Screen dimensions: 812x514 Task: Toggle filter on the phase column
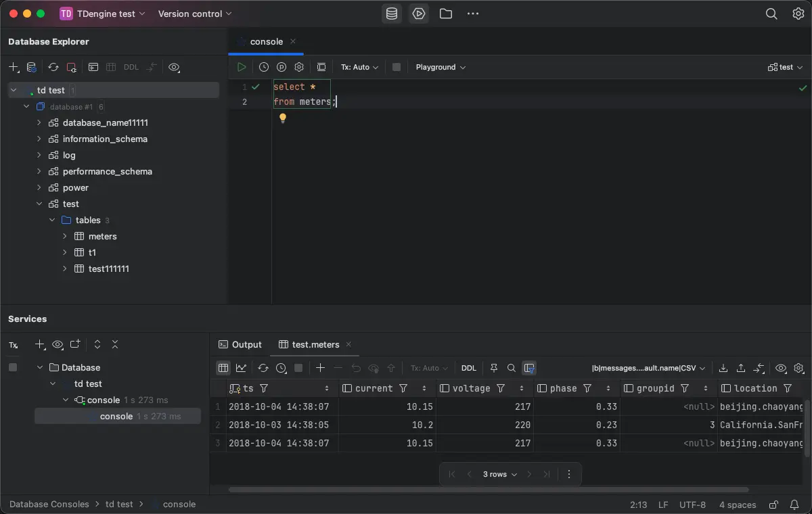coord(588,388)
